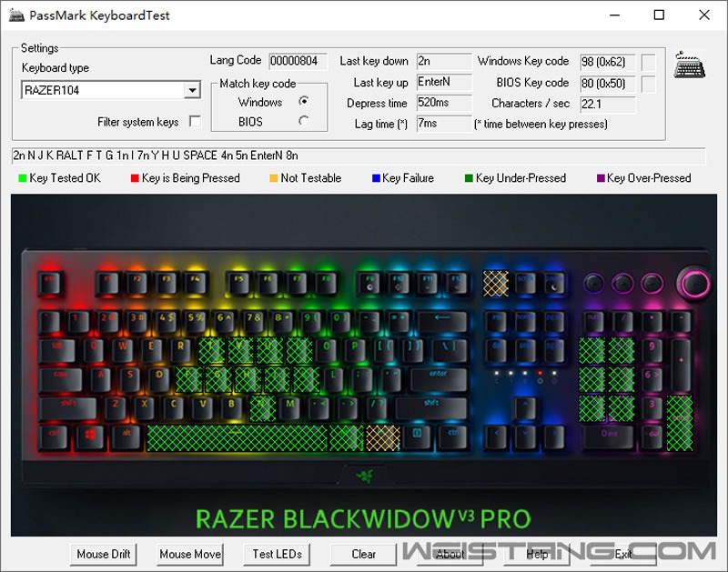
Task: Click the W key on the keyboard image
Action: tap(123, 349)
